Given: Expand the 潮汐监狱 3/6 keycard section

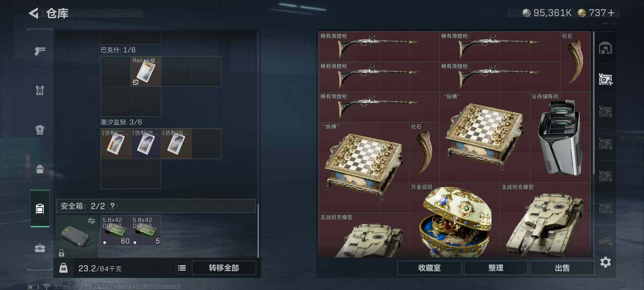Looking at the screenshot, I should tap(121, 122).
